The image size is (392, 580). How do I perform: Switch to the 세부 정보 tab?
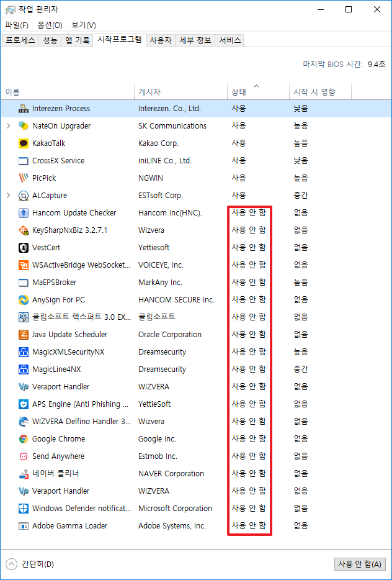click(195, 41)
